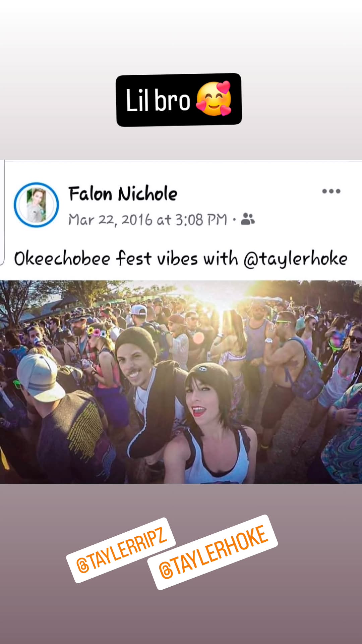Screen dimensions: 362x644
Task: Open the Falon Nichole profile name link
Action: [123, 194]
